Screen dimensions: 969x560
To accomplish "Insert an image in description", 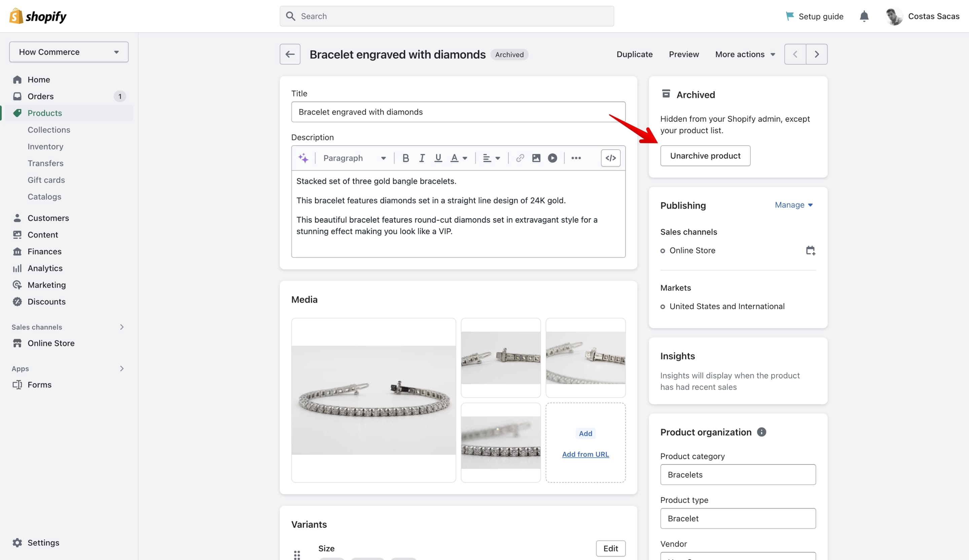I will 536,158.
